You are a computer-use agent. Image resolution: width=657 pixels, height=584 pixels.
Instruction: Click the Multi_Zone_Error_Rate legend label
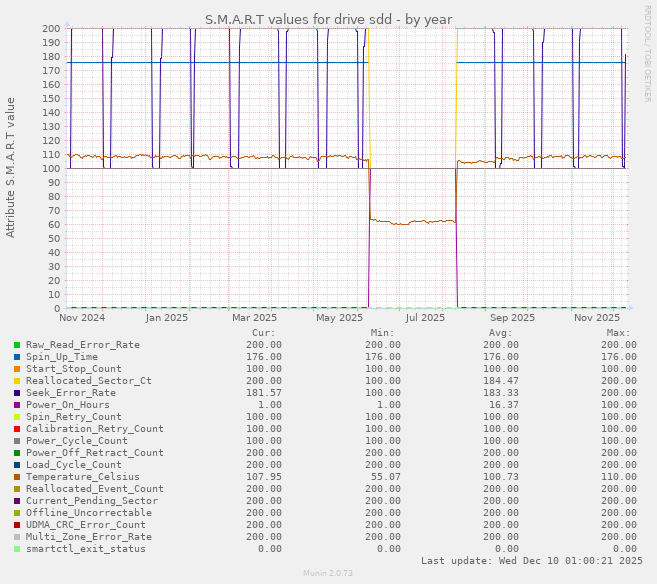[x=88, y=537]
